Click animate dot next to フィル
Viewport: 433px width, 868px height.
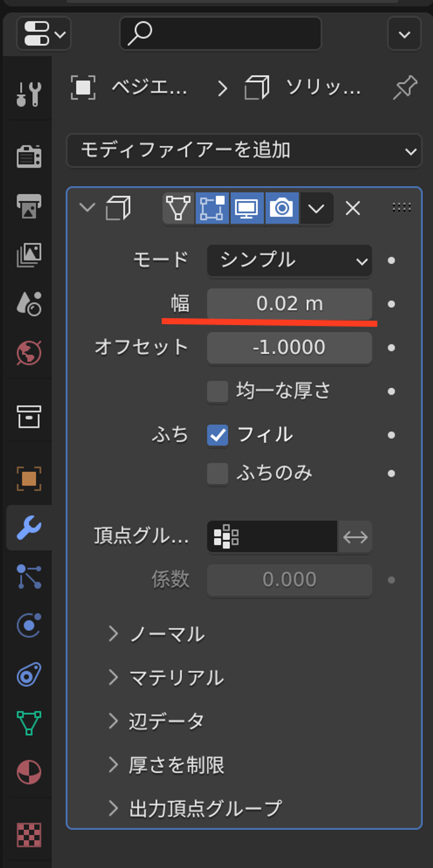392,435
